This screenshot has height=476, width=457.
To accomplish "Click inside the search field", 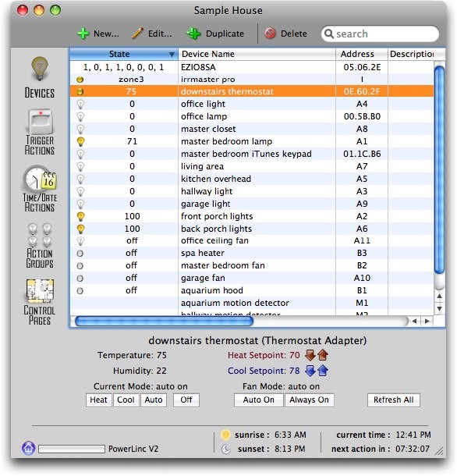I will pos(381,34).
